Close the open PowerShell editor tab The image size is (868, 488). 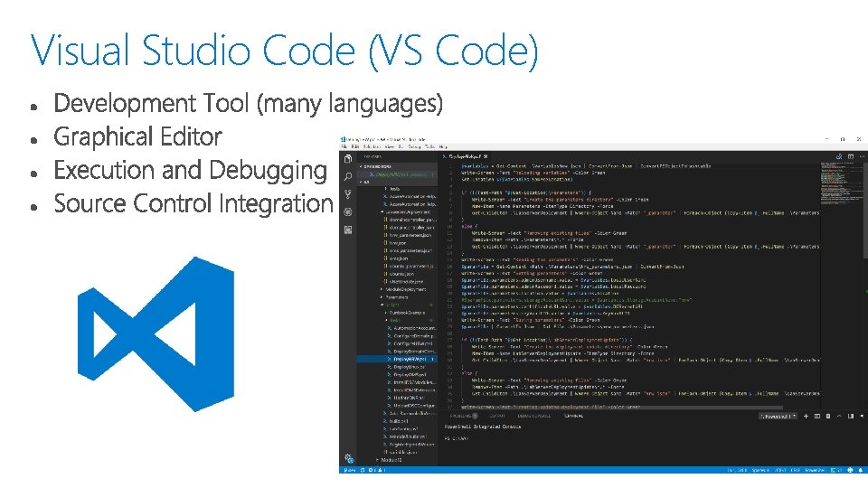(x=486, y=156)
